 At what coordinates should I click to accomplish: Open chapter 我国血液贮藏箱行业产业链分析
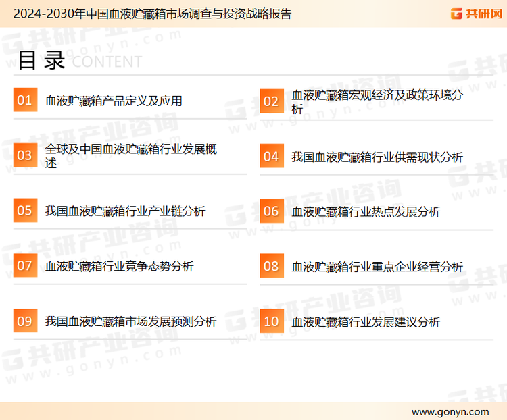[125, 211]
